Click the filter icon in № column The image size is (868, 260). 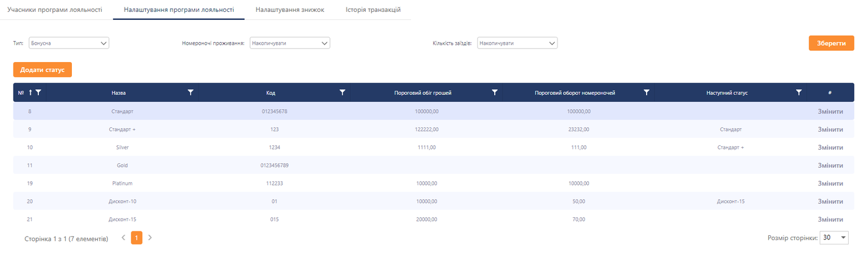point(38,92)
